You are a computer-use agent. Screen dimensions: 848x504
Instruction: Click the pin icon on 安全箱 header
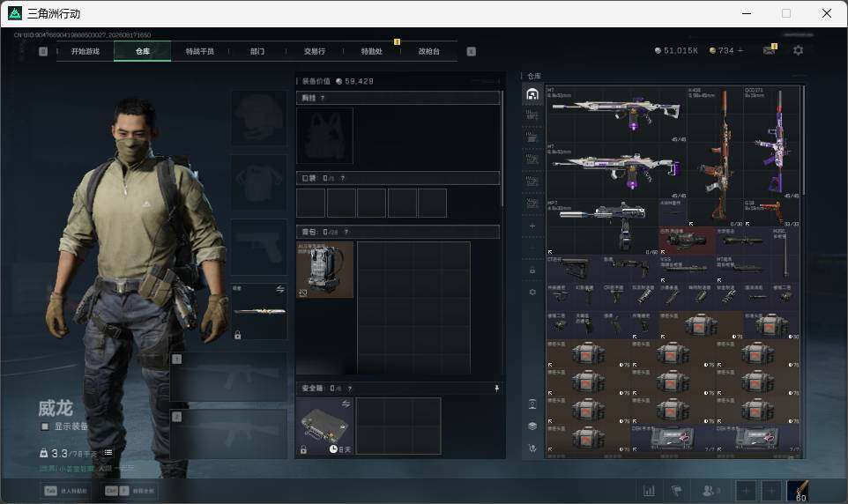click(x=496, y=389)
